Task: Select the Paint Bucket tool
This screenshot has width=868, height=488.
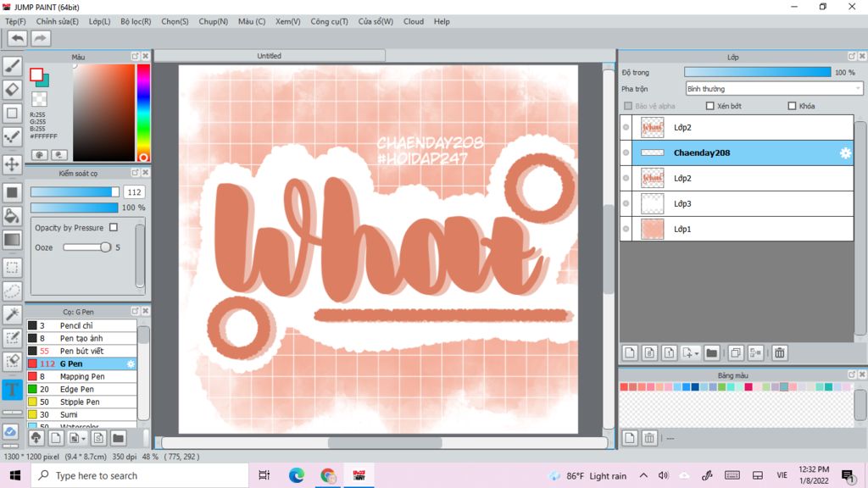Action: click(x=12, y=216)
